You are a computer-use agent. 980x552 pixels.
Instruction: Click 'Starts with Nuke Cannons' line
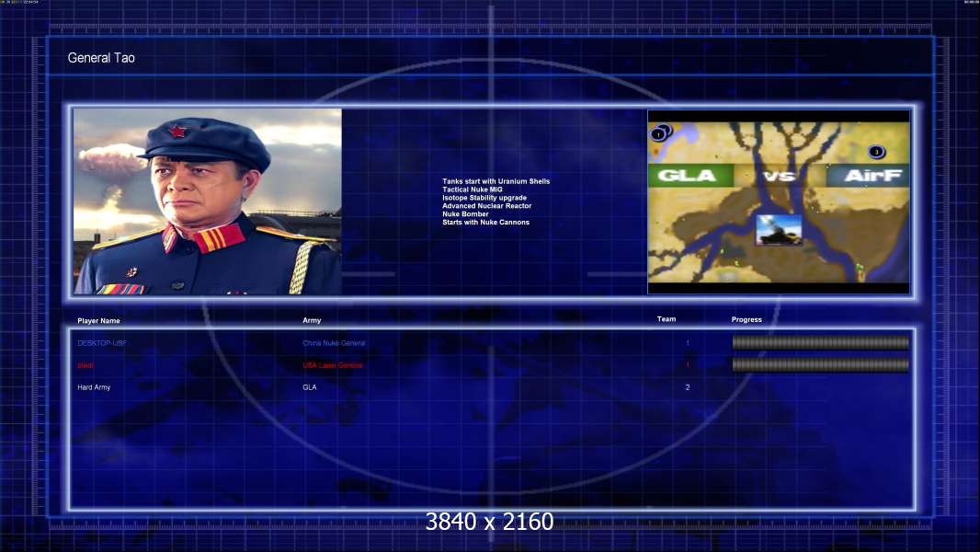coord(485,222)
